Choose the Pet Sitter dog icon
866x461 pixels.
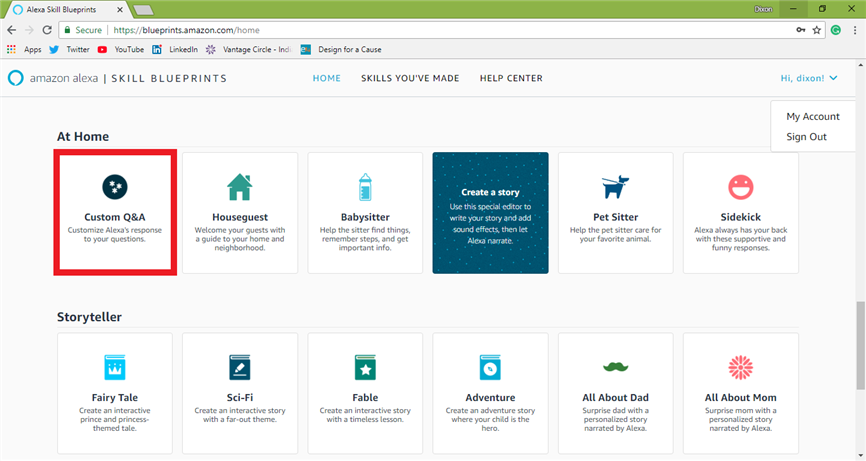point(615,187)
